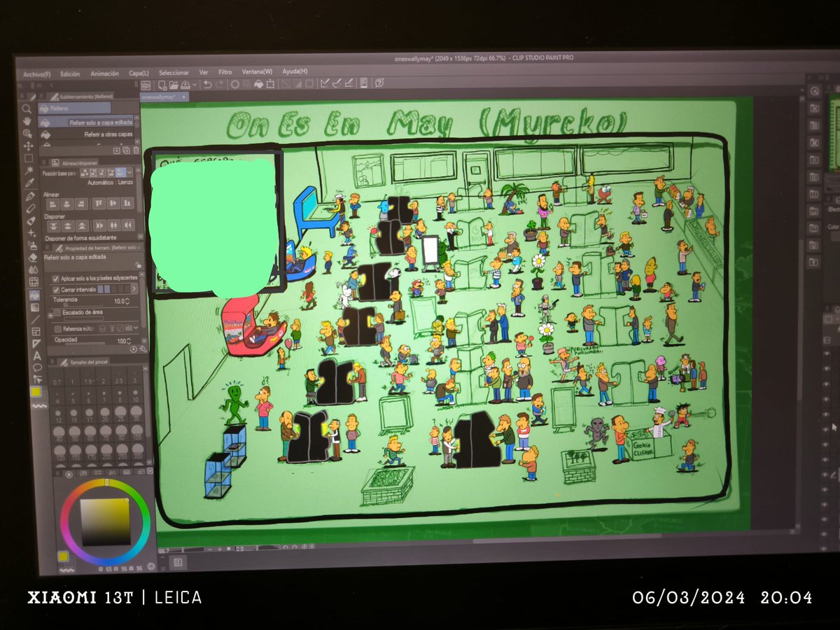Click the Transform command bar icon
The width and height of the screenshot is (840, 630).
(270, 85)
